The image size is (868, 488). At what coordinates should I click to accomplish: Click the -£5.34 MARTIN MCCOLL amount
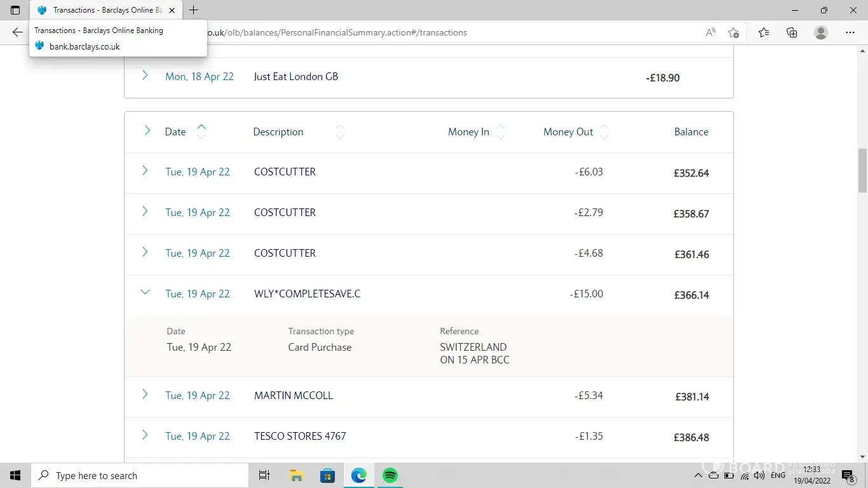click(x=588, y=395)
